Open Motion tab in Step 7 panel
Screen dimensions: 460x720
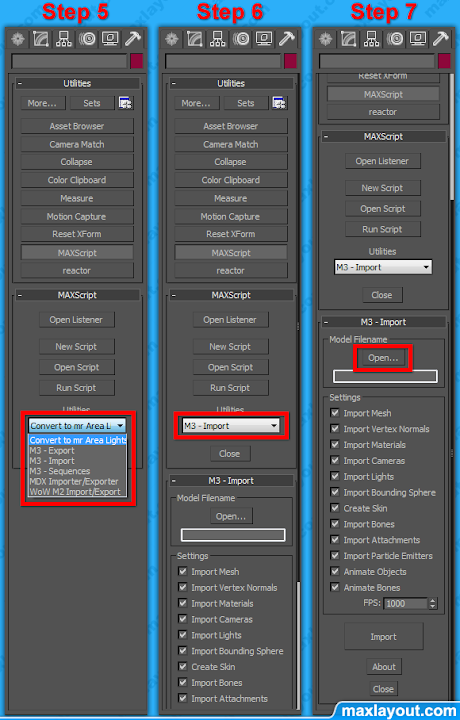click(x=394, y=39)
